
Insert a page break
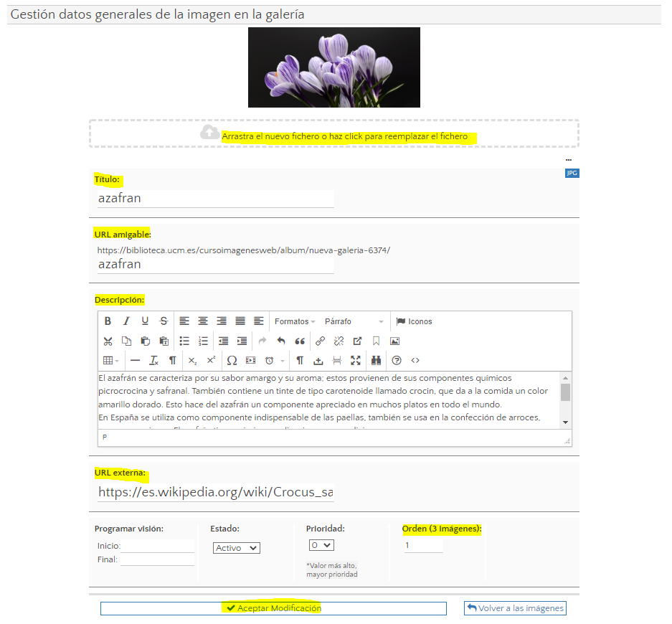(x=337, y=361)
